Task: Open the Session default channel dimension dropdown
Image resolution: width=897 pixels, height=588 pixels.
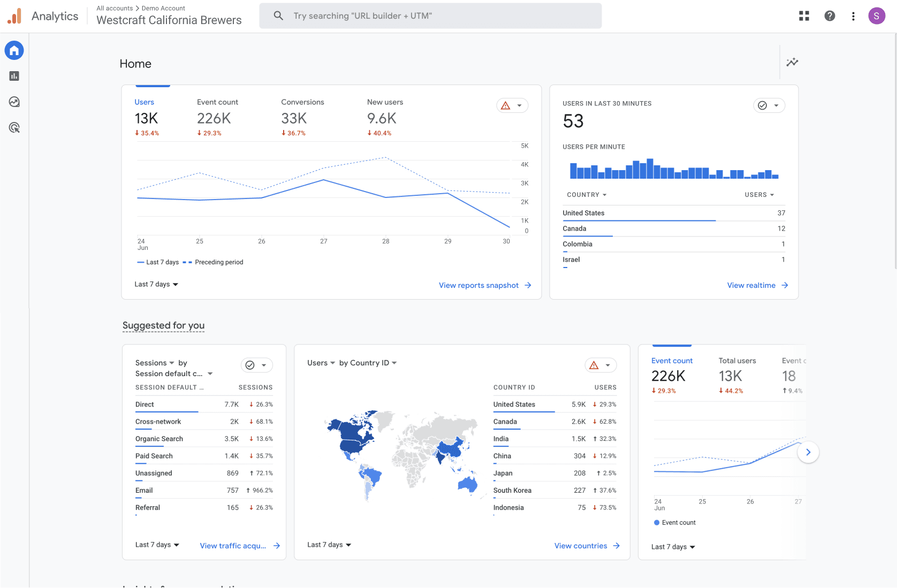Action: (174, 373)
